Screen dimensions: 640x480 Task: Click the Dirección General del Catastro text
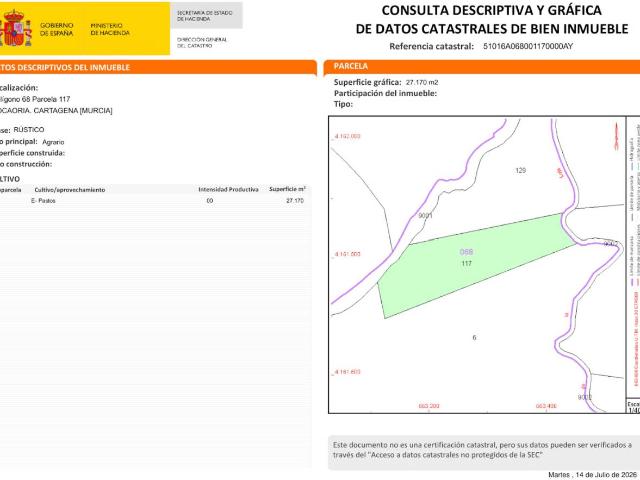pyautogui.click(x=202, y=42)
